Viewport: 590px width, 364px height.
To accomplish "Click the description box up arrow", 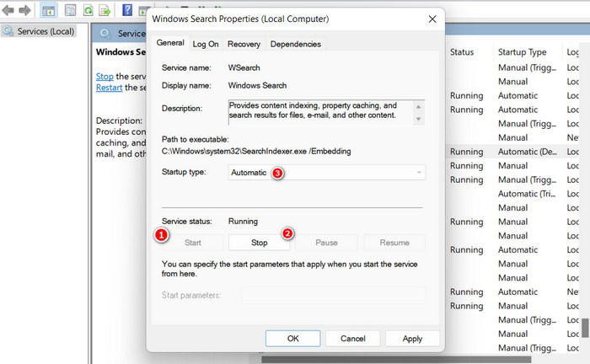I will (418, 107).
